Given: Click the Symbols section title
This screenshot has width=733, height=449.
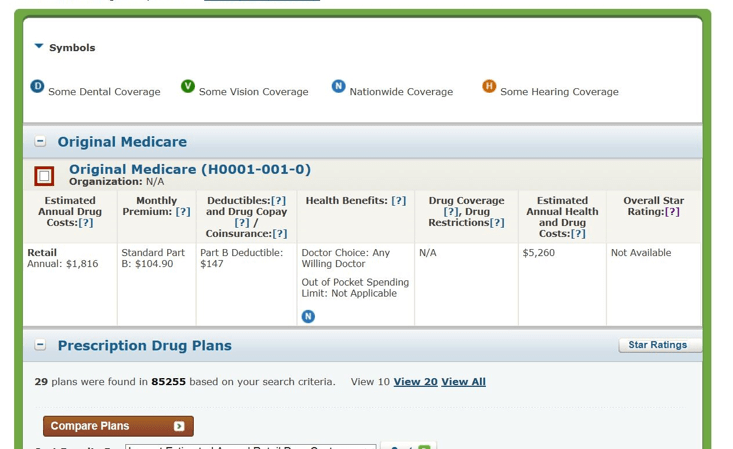Looking at the screenshot, I should (72, 48).
